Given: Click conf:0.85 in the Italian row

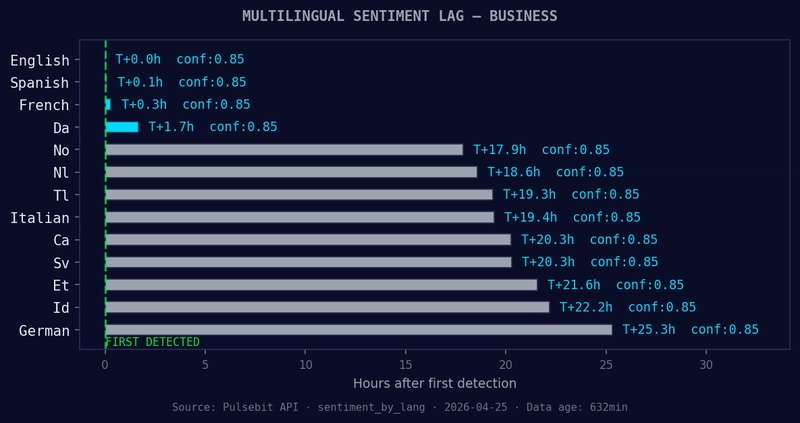Looking at the screenshot, I should tap(607, 217).
